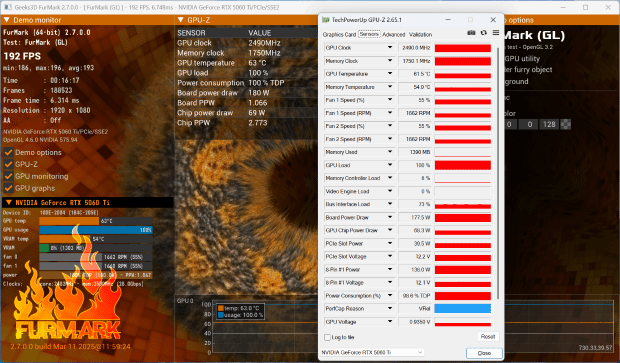The image size is (620, 363).
Task: Click the background color swatch preview
Action: (566, 124)
